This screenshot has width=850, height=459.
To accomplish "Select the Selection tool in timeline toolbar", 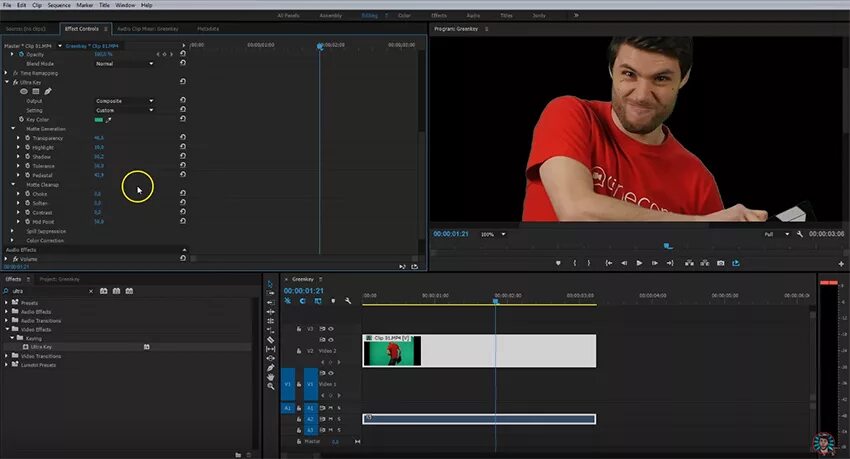I will click(x=270, y=284).
